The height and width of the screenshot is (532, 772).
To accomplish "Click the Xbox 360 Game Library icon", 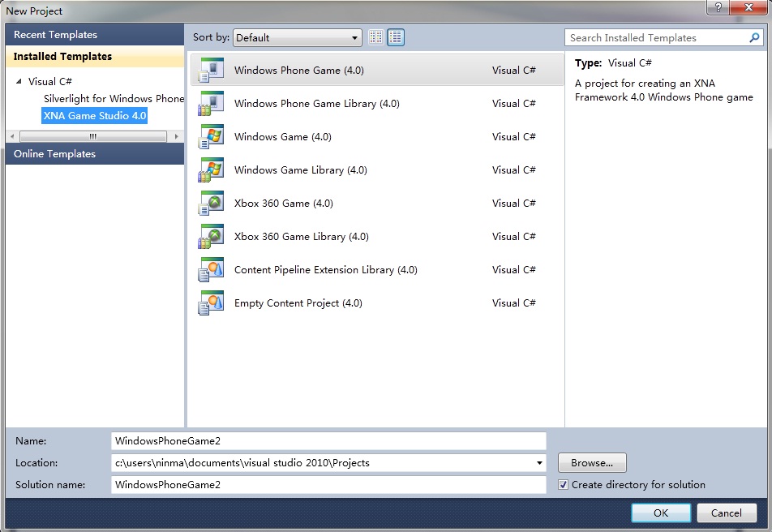I will 211,237.
